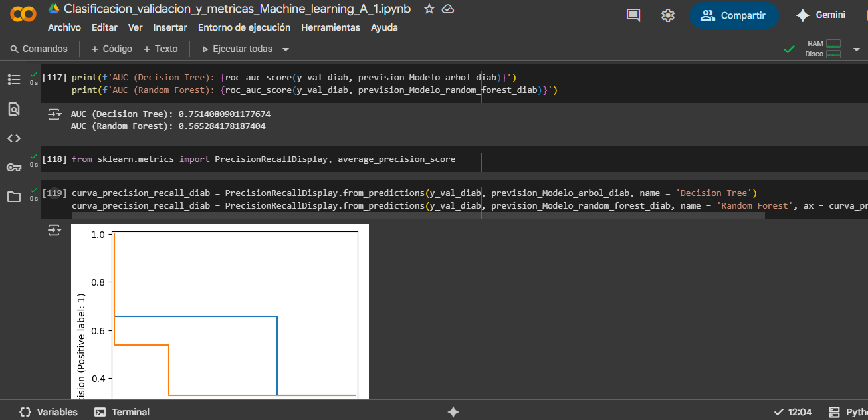The width and height of the screenshot is (868, 420).
Task: Open the secrets key sidebar icon
Action: point(14,167)
